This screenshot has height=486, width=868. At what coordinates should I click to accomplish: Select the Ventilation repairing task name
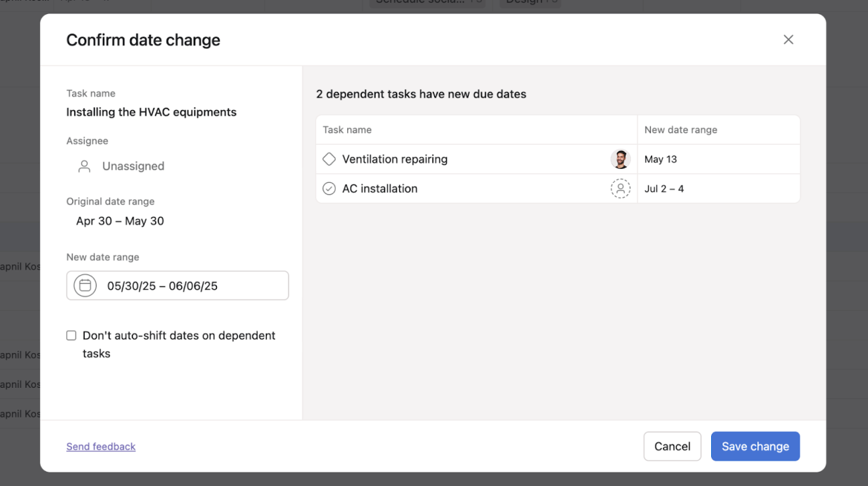(x=395, y=159)
